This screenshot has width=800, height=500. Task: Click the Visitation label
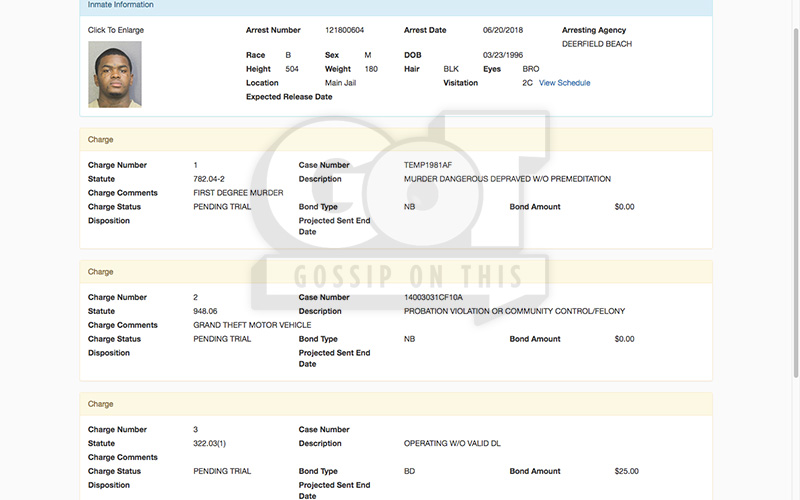coord(460,83)
